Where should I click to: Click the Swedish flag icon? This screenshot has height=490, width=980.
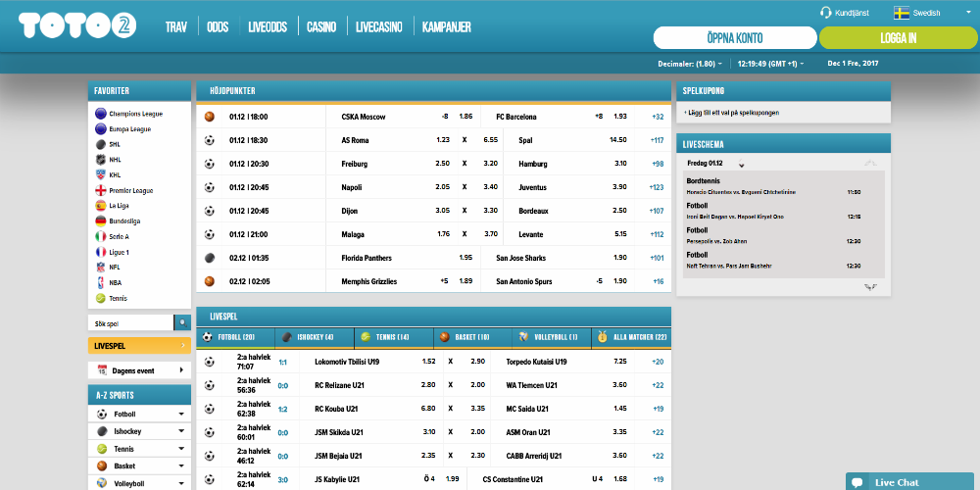click(x=902, y=13)
